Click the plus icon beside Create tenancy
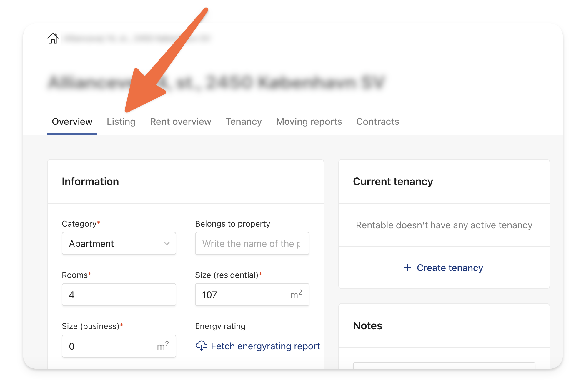Viewport: 586px width, 392px height. (x=407, y=268)
